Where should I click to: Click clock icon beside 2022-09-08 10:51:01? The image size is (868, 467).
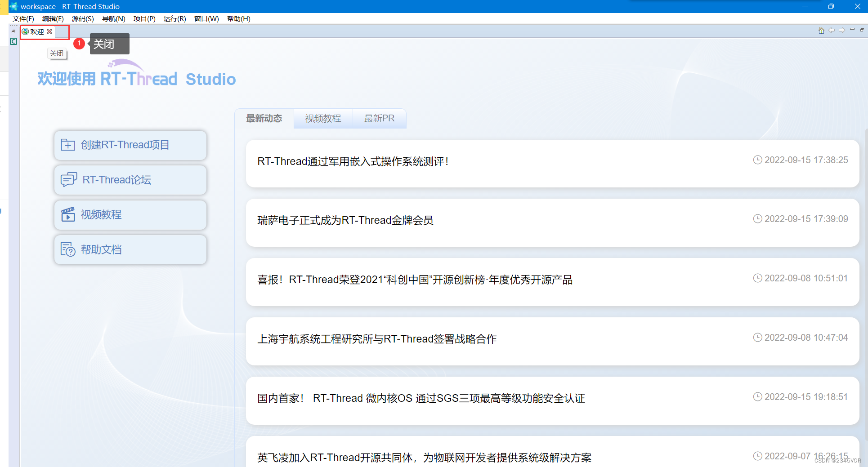click(x=757, y=278)
